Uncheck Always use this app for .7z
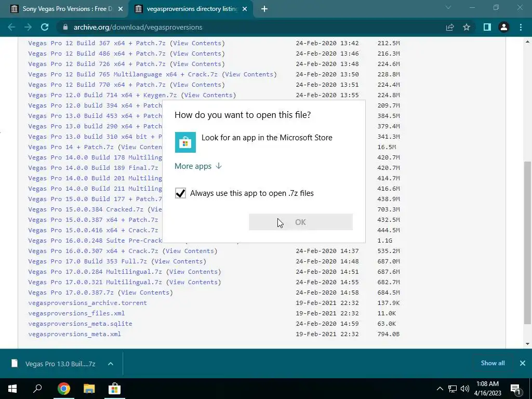Image resolution: width=532 pixels, height=399 pixels. click(x=180, y=193)
